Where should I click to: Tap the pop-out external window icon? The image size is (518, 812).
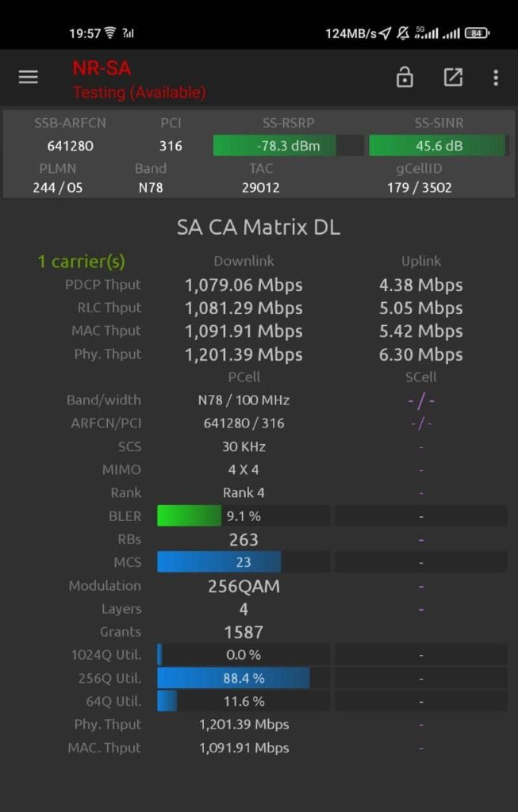pyautogui.click(x=453, y=77)
